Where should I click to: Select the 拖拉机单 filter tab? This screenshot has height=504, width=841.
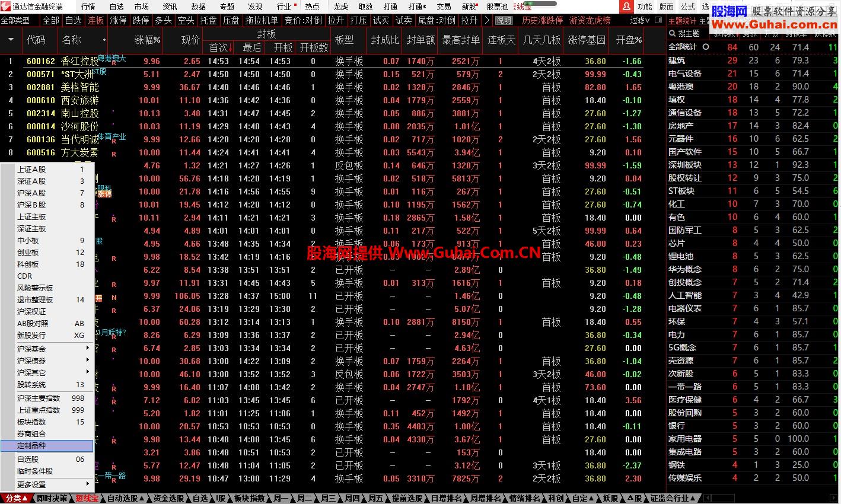point(262,20)
